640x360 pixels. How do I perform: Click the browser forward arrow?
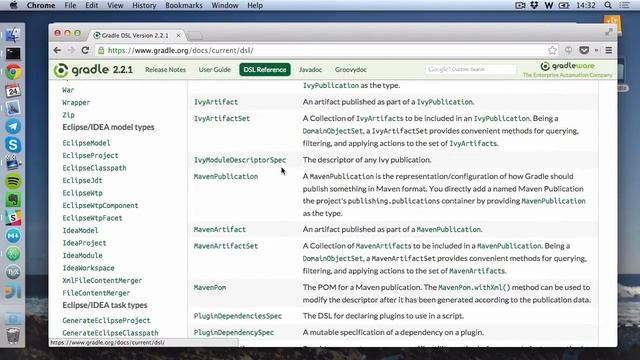[71, 50]
